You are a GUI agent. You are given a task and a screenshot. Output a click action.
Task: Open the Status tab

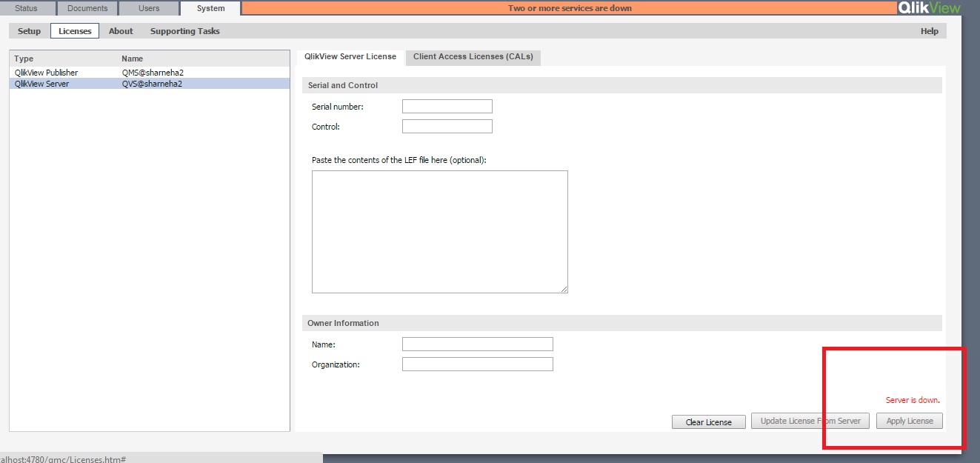coord(27,8)
